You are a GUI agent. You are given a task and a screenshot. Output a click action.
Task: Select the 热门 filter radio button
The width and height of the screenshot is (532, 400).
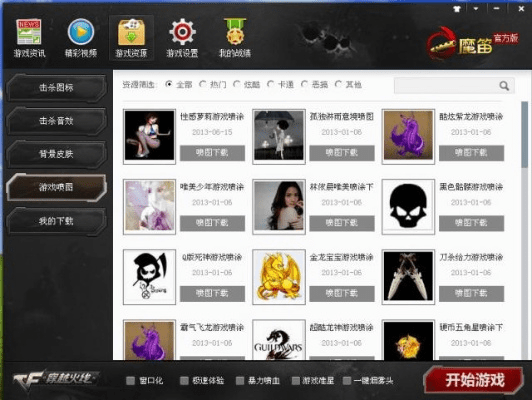pos(203,84)
